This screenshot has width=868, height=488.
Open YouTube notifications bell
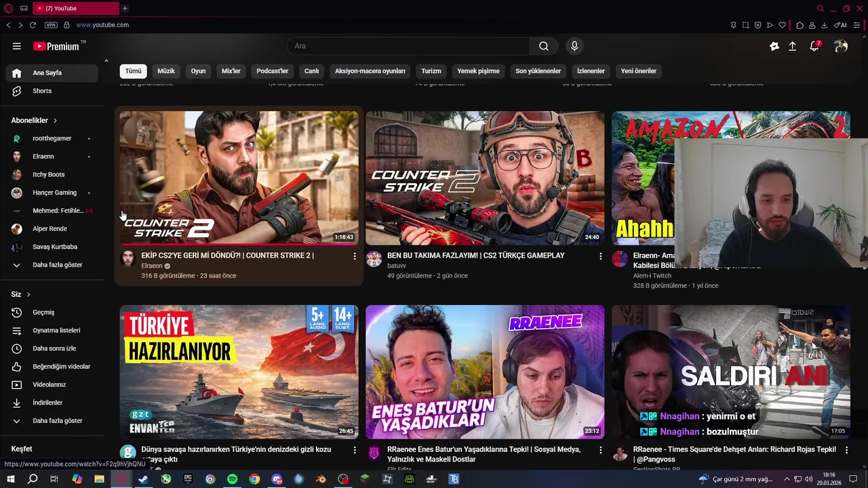pos(814,46)
